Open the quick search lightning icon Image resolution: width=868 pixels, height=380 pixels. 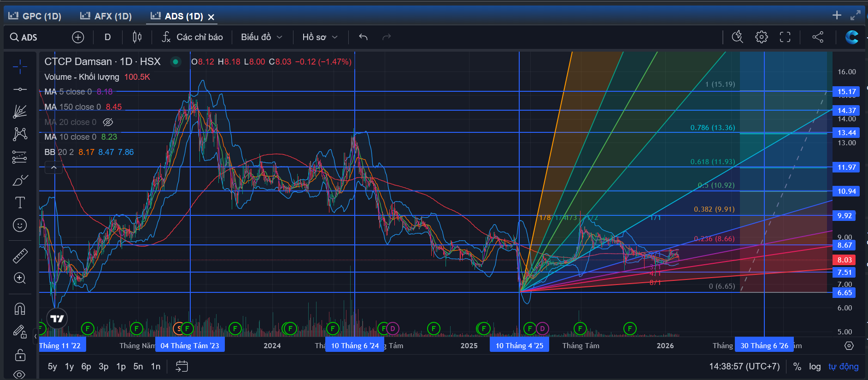click(738, 37)
